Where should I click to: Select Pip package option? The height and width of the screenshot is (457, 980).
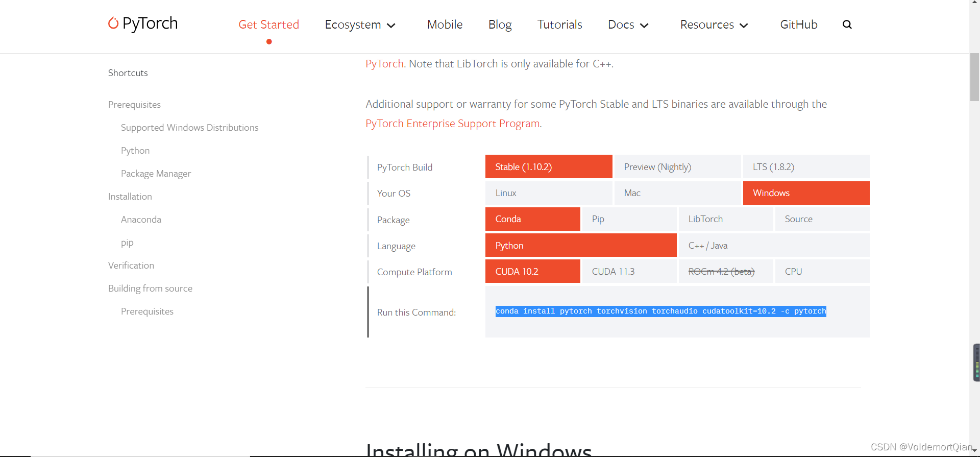[629, 219]
